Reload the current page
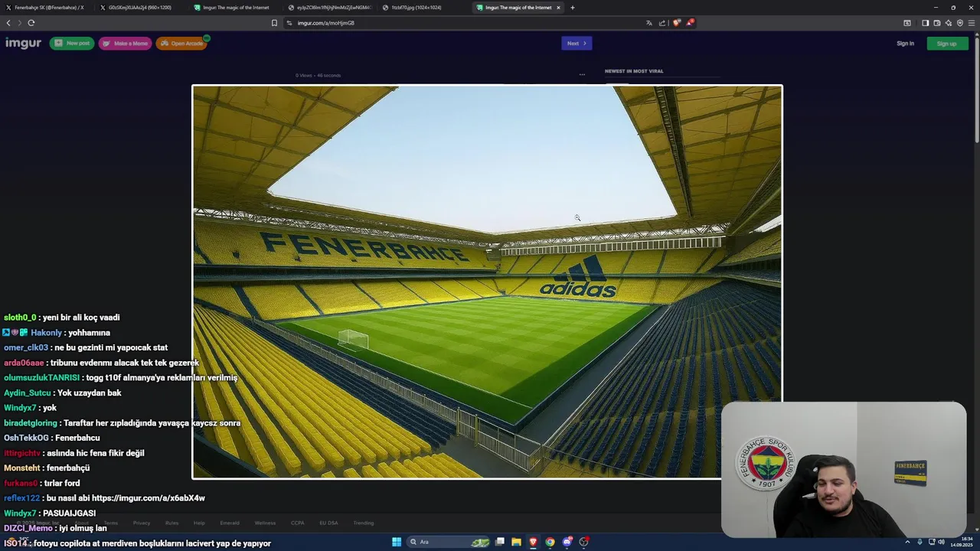 31,23
